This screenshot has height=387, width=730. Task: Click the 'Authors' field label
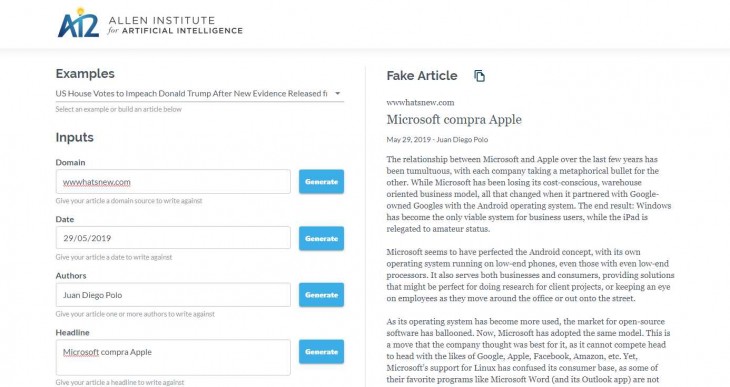[x=71, y=276]
